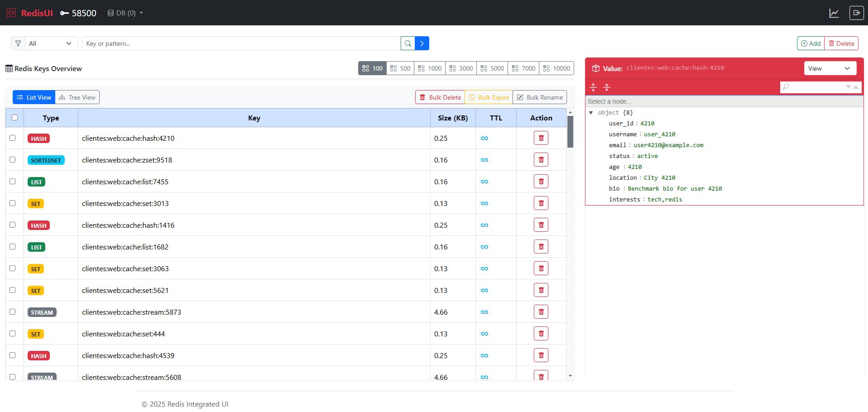This screenshot has height=412, width=868.
Task: Delete key clientes:web:cache:set:3063 via trash icon
Action: tap(541, 268)
